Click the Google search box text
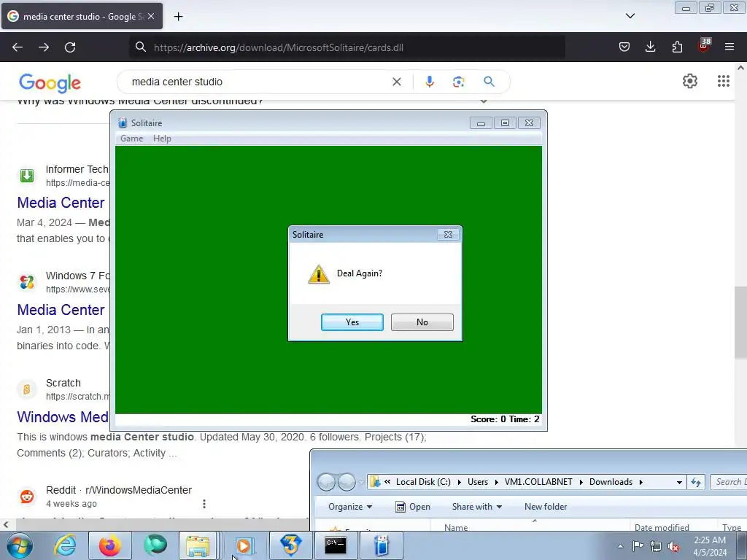 click(177, 82)
